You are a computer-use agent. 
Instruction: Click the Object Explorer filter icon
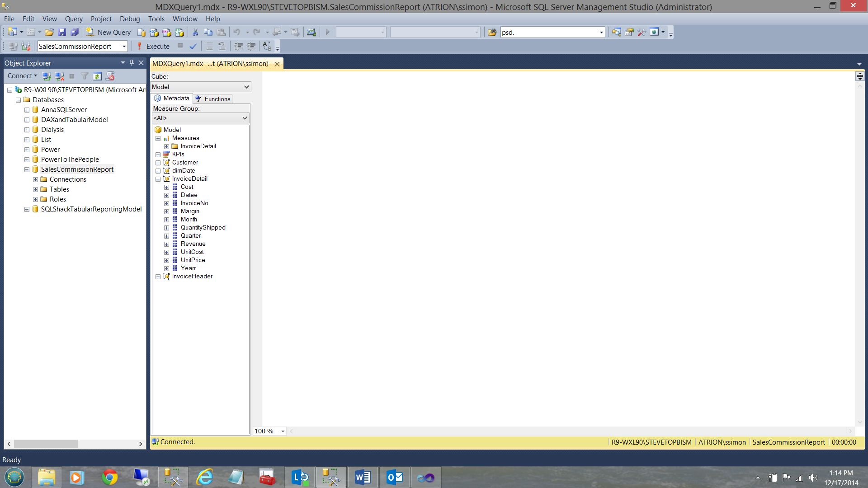pyautogui.click(x=85, y=76)
